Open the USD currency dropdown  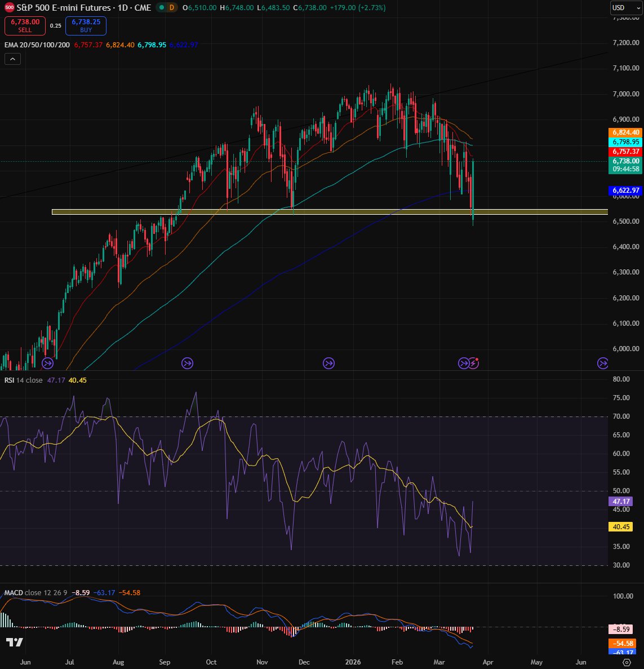626,8
